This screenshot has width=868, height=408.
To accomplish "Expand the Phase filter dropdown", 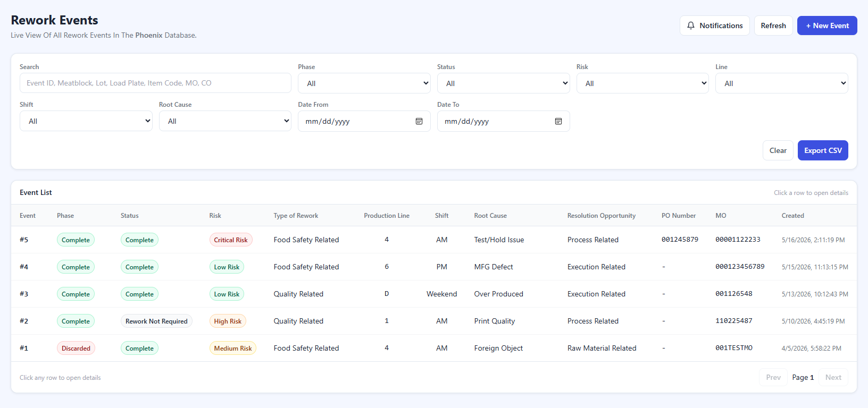I will pyautogui.click(x=364, y=83).
